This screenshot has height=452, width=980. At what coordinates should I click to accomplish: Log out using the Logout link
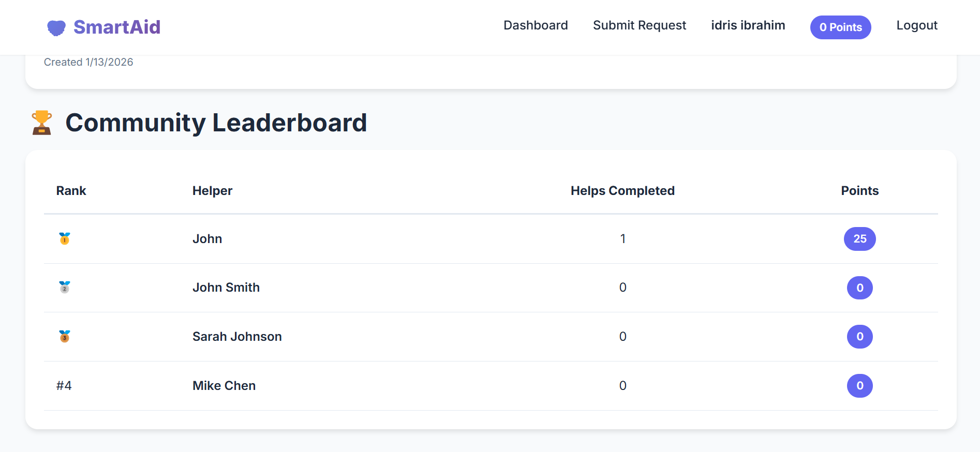(x=917, y=25)
